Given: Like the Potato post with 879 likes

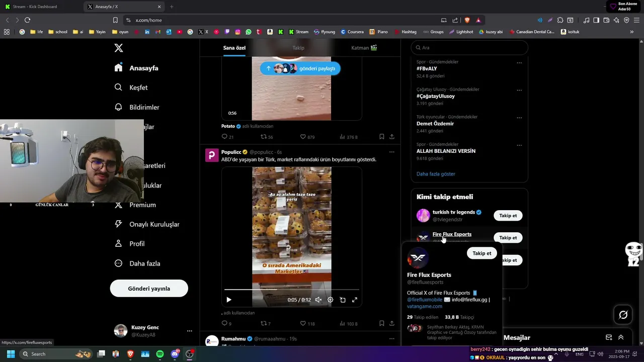Looking at the screenshot, I should coord(307,137).
